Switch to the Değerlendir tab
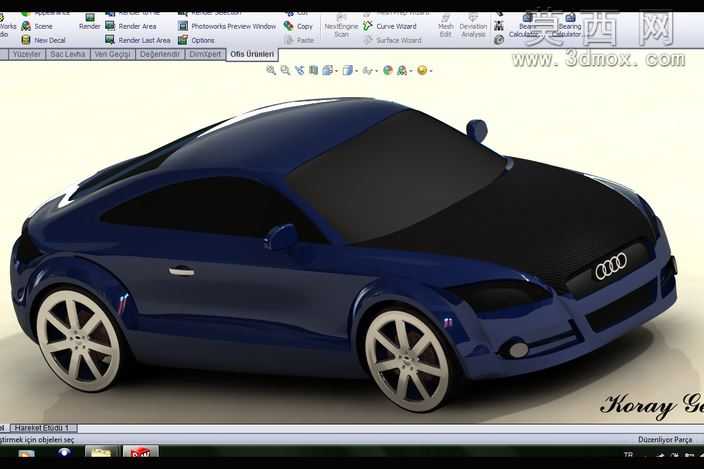704x469 pixels. 159,54
